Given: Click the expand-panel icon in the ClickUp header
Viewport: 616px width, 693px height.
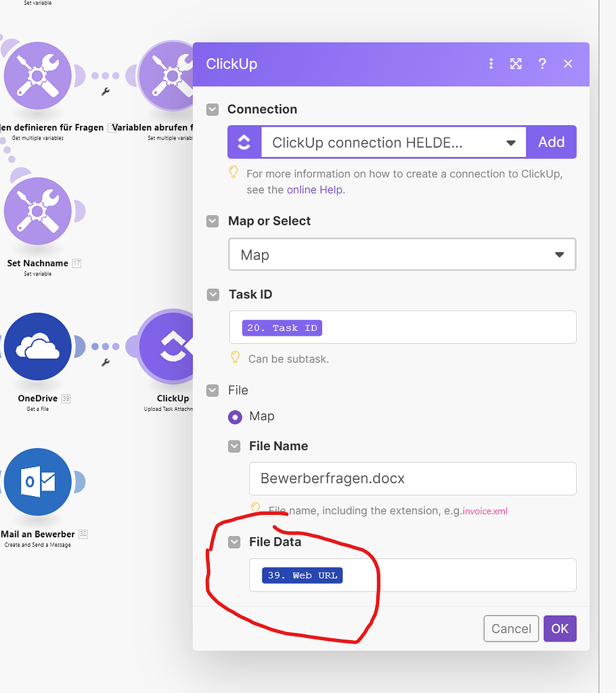Looking at the screenshot, I should 516,63.
